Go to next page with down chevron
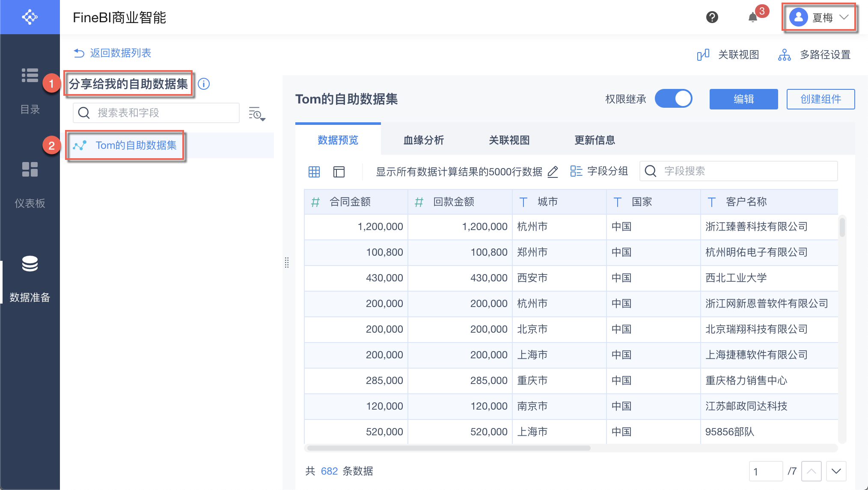This screenshot has width=868, height=490. pos(836,471)
